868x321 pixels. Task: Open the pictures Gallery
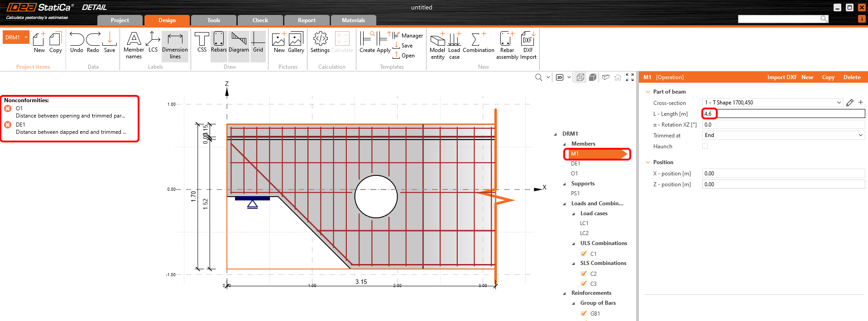coord(296,43)
